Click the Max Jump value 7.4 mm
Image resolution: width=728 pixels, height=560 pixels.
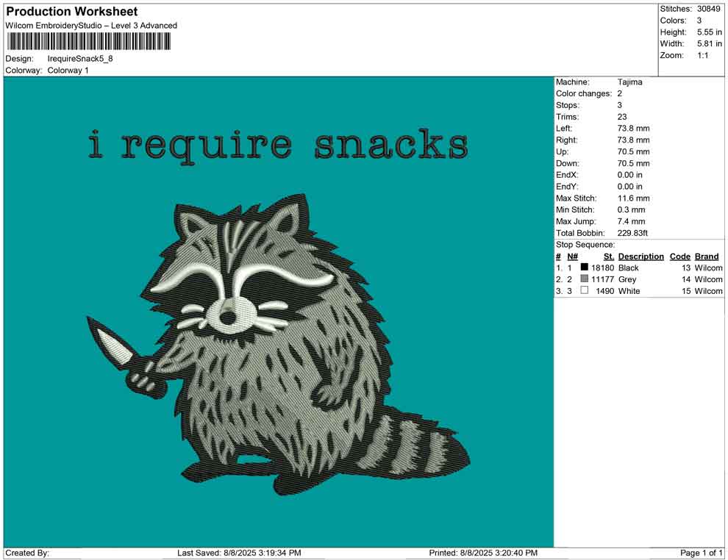[x=631, y=221]
